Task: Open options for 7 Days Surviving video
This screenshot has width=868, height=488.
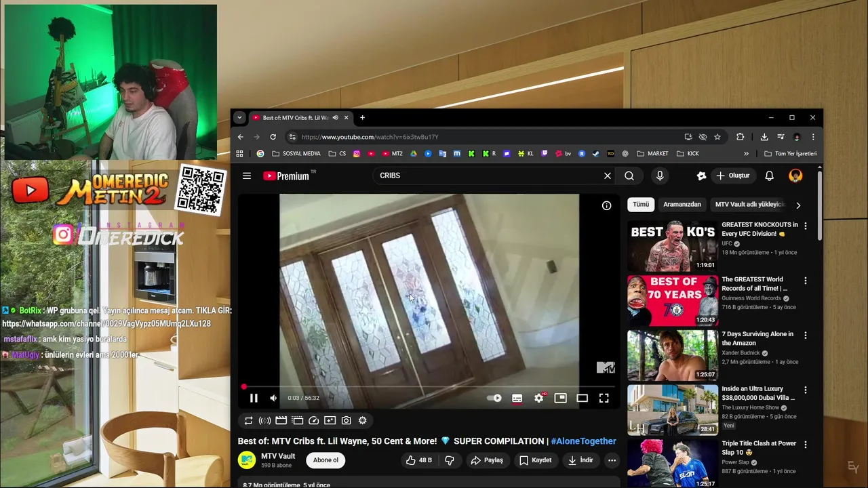Action: click(x=806, y=335)
